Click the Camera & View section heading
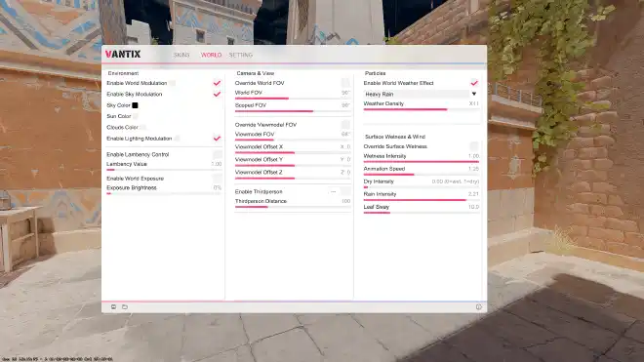 (x=255, y=73)
